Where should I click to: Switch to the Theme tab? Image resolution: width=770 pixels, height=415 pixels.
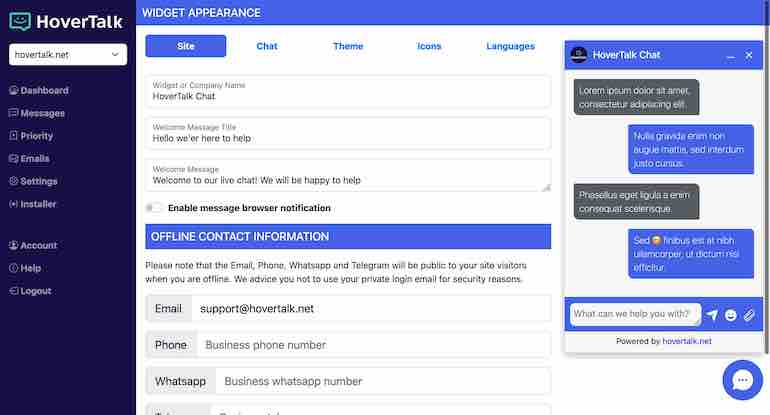pos(348,46)
